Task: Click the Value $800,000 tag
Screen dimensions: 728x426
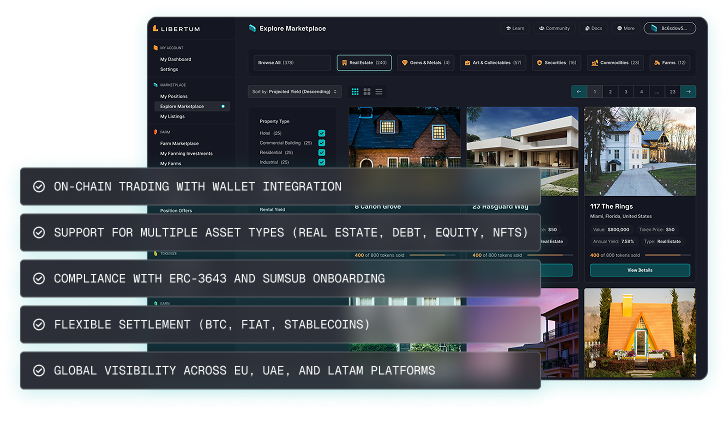Action: click(x=611, y=230)
